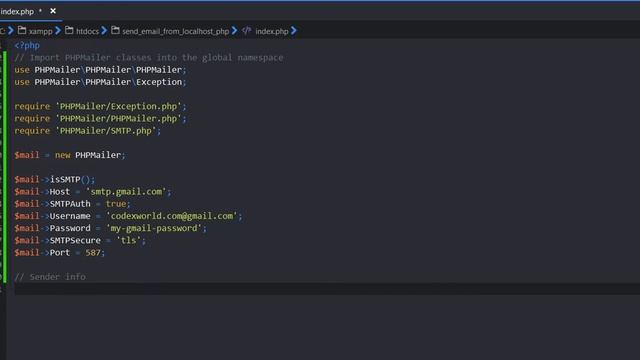Click the 'codexworld.com@gmail.com' username string

pyautogui.click(x=172, y=216)
